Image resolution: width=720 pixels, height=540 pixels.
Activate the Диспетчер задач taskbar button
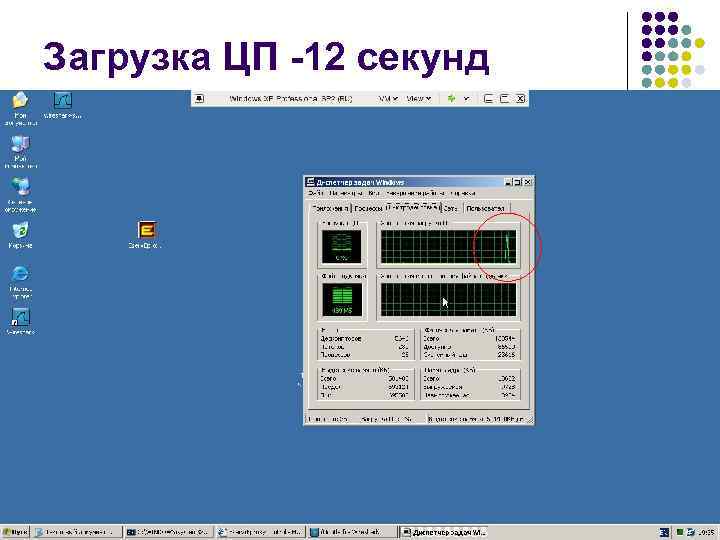[444, 533]
